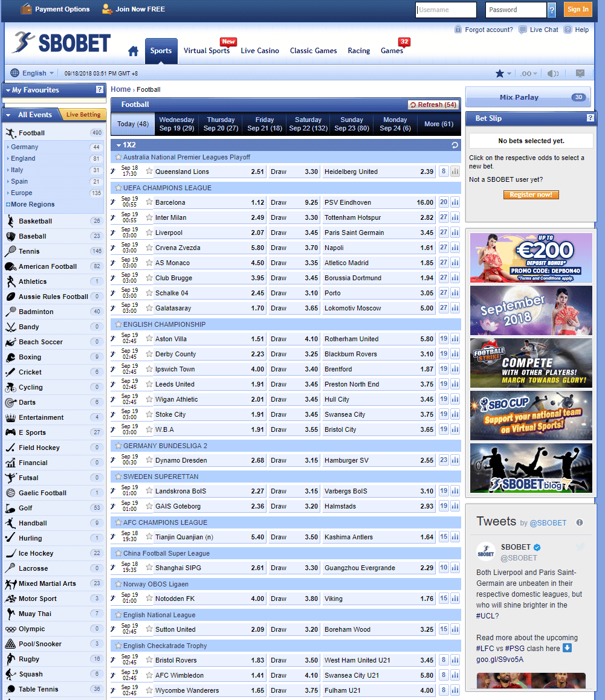The width and height of the screenshot is (605, 700).
Task: Click the Register now! button
Action: (x=531, y=195)
